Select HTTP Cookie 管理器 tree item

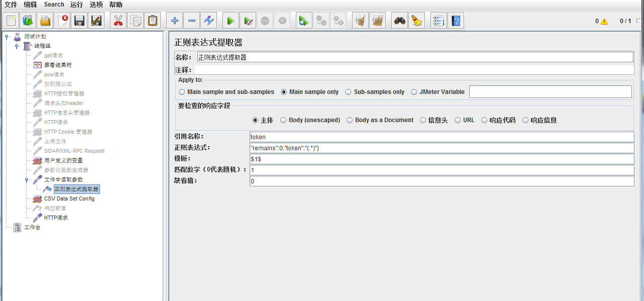click(x=68, y=132)
